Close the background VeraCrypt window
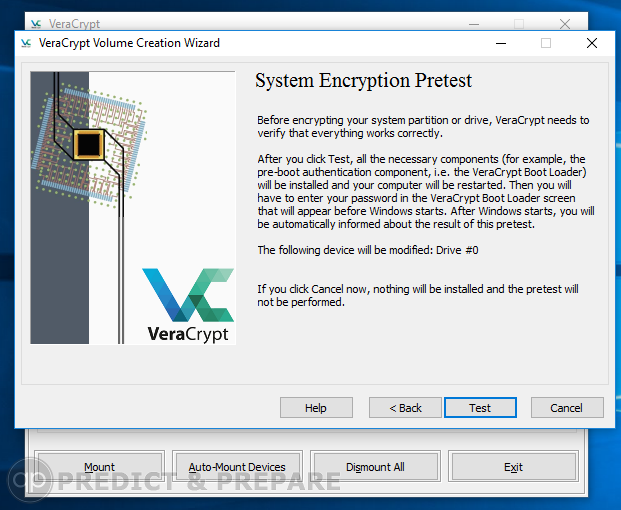 click(565, 24)
